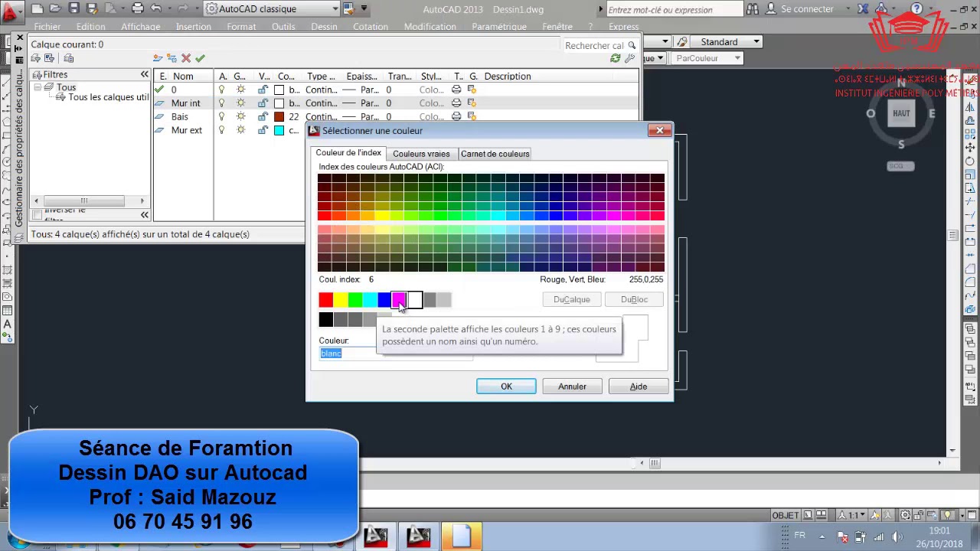
Task: Open the Fichier menu
Action: click(47, 27)
